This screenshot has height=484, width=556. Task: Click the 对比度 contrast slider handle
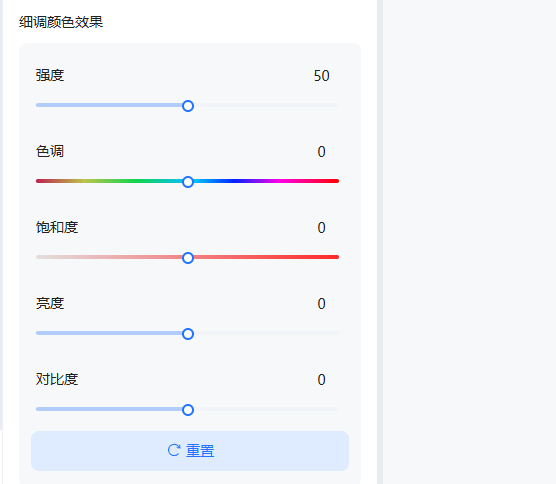click(188, 410)
